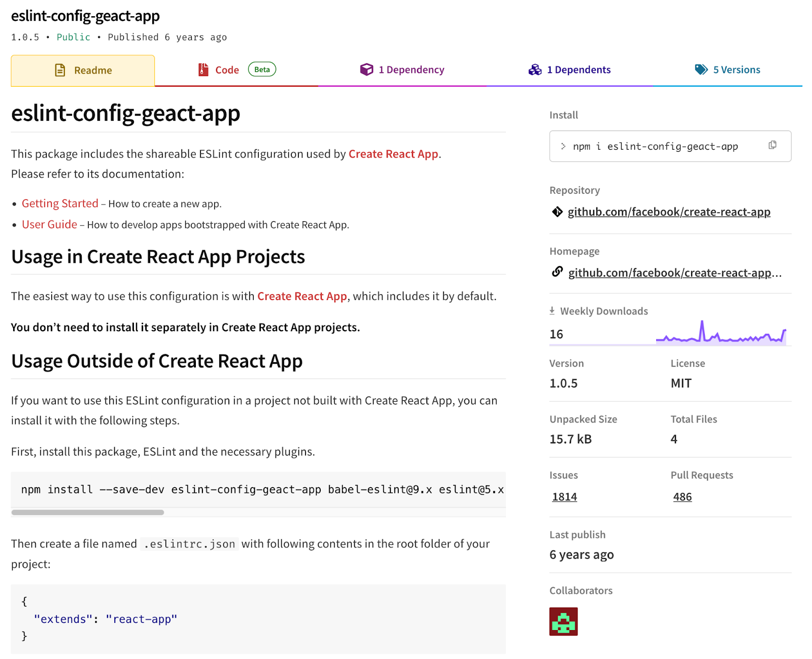Click the Beta badge next to Code
This screenshot has height=659, width=812.
coord(262,70)
